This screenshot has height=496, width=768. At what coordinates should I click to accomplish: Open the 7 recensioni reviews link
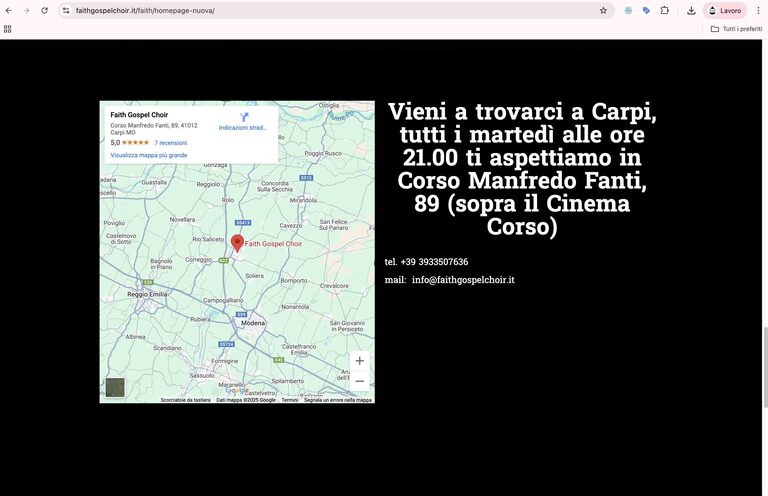pos(170,143)
